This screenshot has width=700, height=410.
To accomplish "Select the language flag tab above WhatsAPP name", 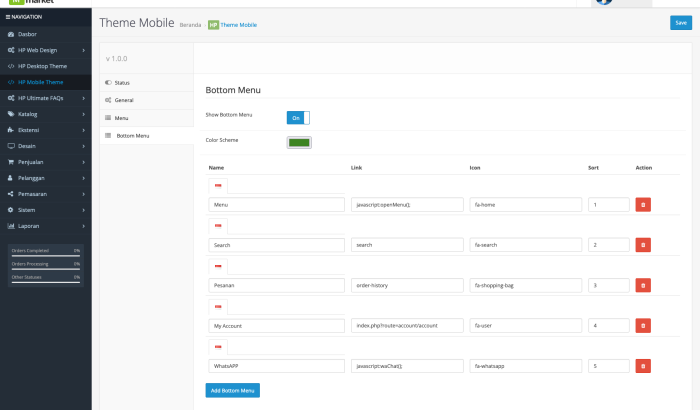I will [218, 347].
